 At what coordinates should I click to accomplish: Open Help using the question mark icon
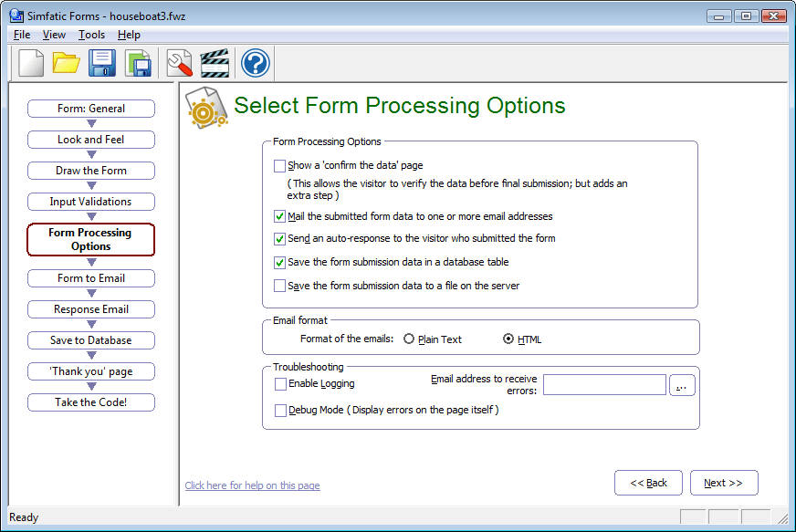(255, 62)
